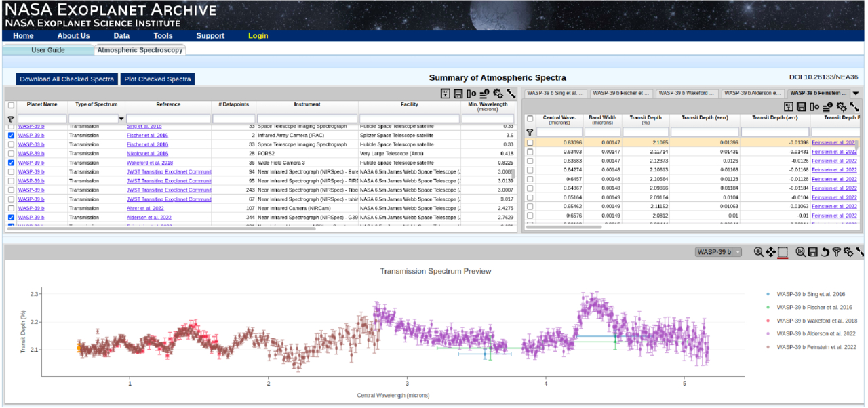Download the left table using the save icon
Screen dimensions: 868x408
click(458, 94)
